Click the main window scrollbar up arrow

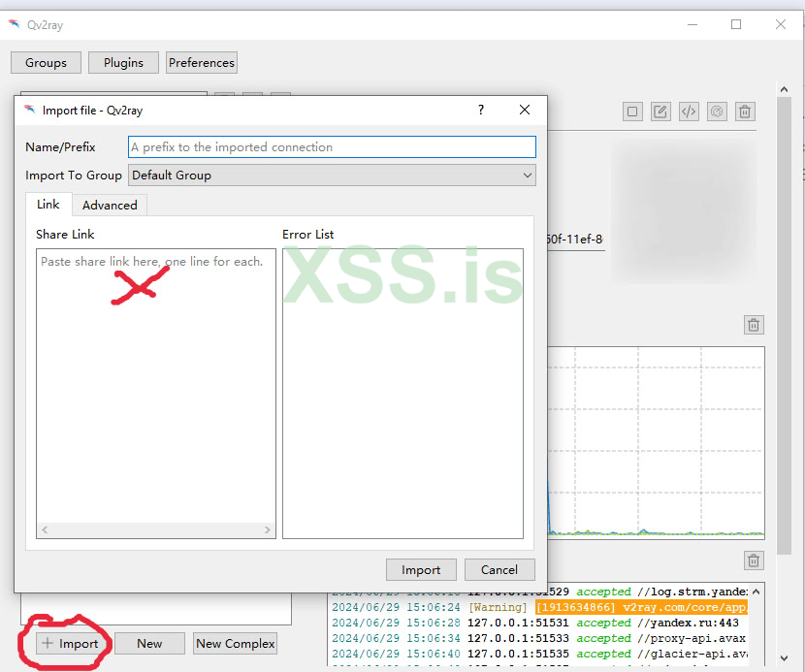784,90
